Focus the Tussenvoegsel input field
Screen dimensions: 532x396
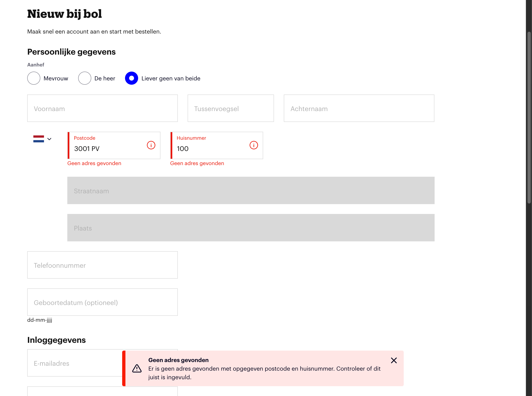(x=230, y=108)
